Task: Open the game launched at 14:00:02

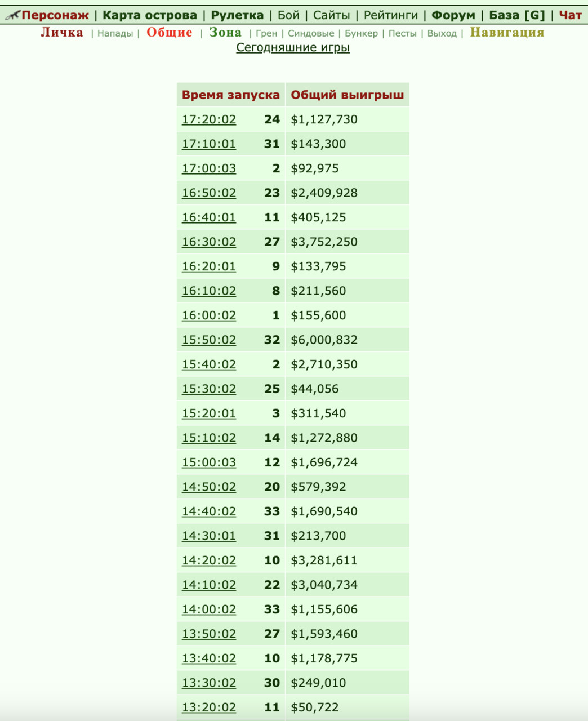Action: pos(209,609)
